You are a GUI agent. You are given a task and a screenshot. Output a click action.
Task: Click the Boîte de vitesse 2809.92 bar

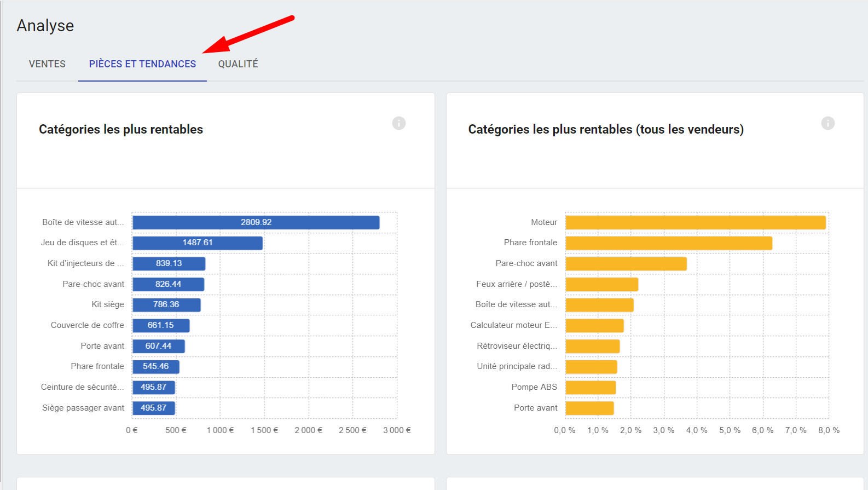click(x=256, y=222)
